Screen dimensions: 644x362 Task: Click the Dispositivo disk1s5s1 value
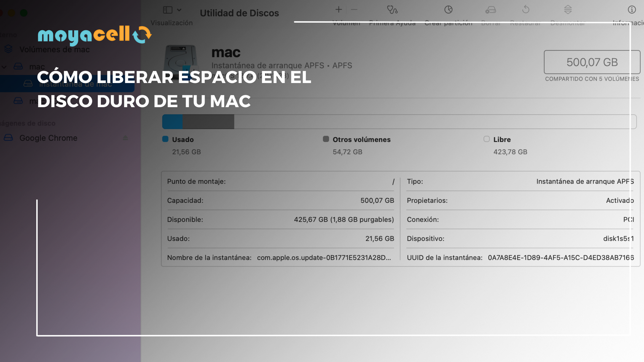tap(619, 238)
